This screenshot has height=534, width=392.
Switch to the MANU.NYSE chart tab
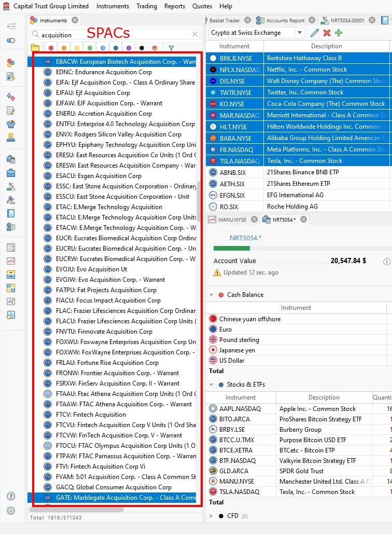(232, 220)
